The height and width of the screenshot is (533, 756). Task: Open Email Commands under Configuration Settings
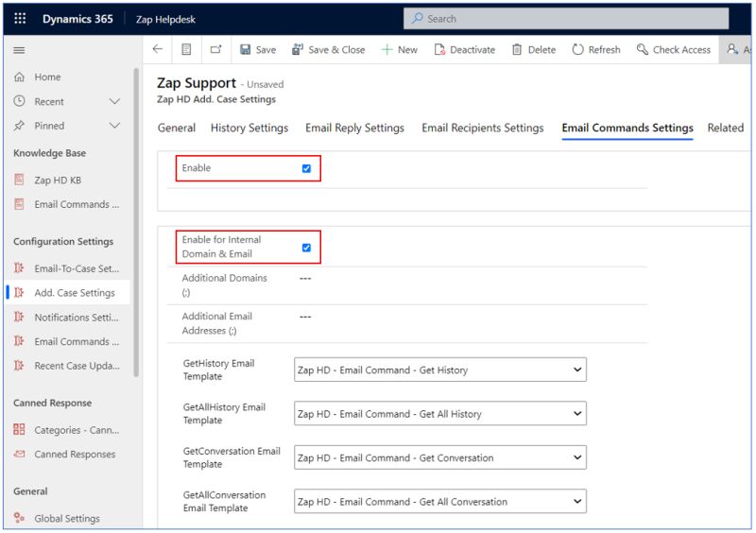(x=77, y=341)
